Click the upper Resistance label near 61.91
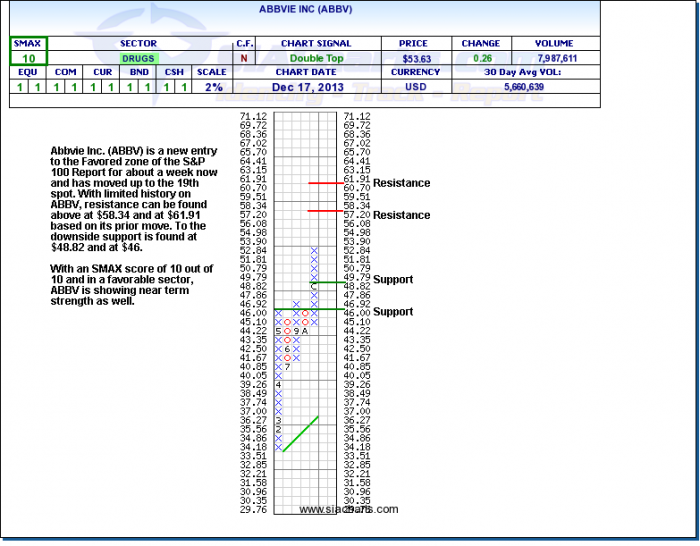 (401, 183)
